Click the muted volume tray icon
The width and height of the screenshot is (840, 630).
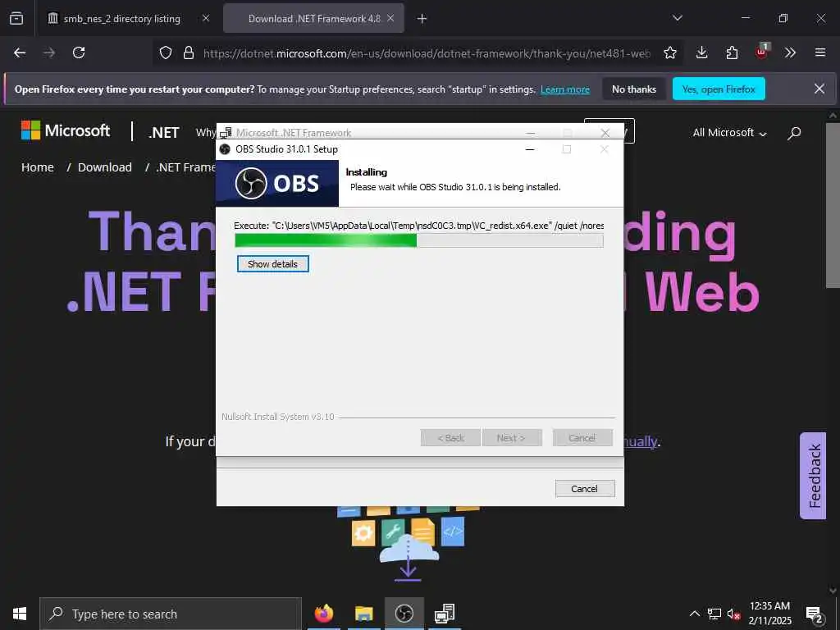734,614
